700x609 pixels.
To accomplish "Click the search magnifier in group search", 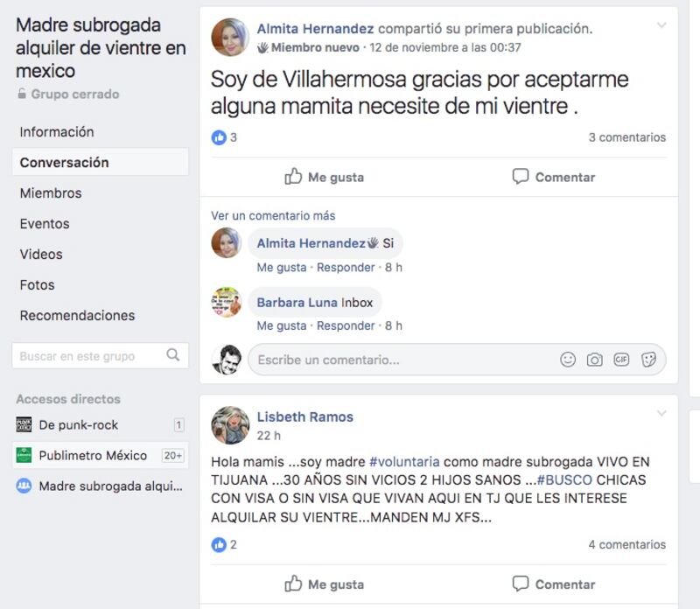I will tap(172, 355).
